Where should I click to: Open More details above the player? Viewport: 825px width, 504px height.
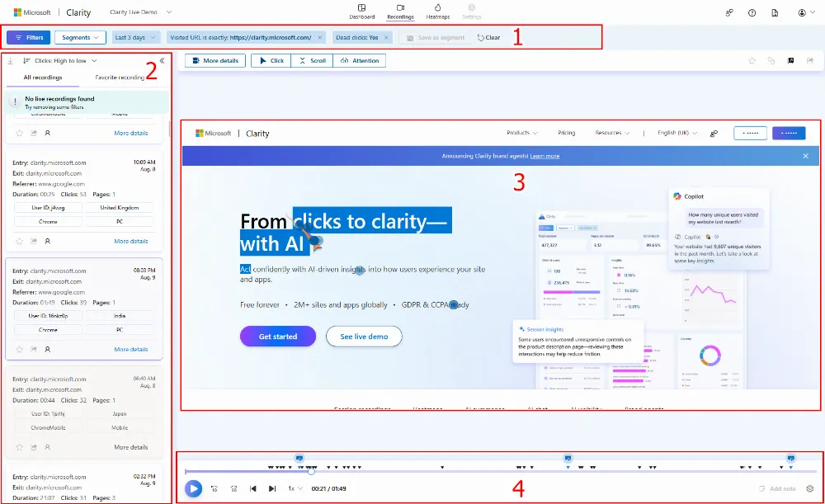click(x=215, y=60)
